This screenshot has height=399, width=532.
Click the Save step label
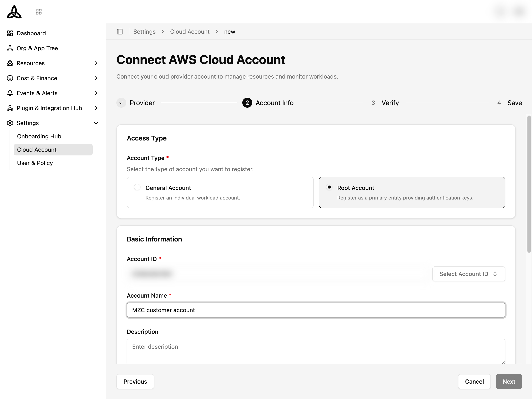515,103
